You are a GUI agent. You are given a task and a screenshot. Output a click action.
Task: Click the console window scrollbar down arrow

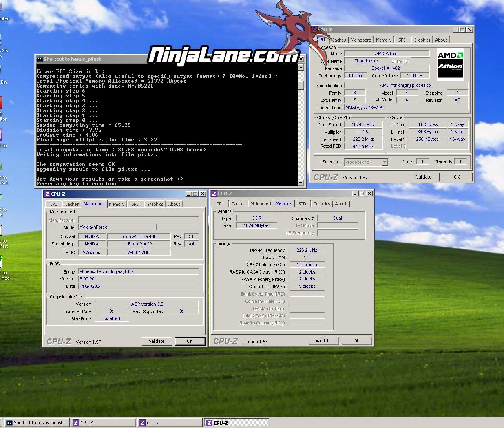[301, 183]
